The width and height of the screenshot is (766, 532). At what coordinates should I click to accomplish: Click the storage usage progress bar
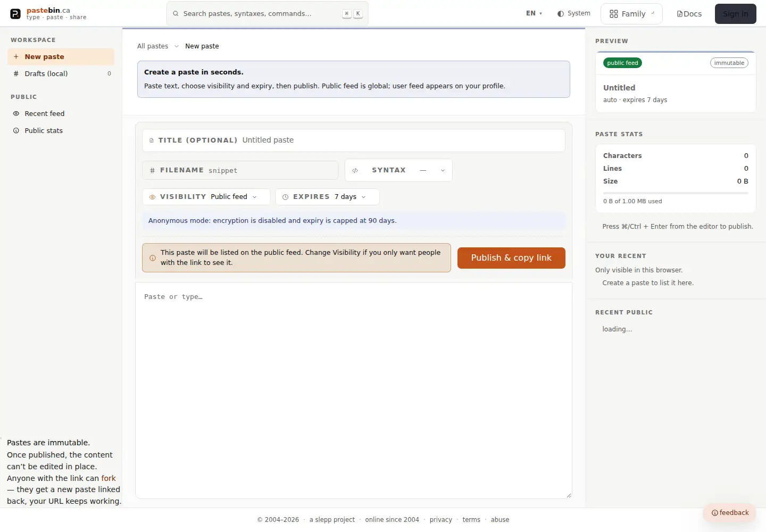[x=676, y=193]
